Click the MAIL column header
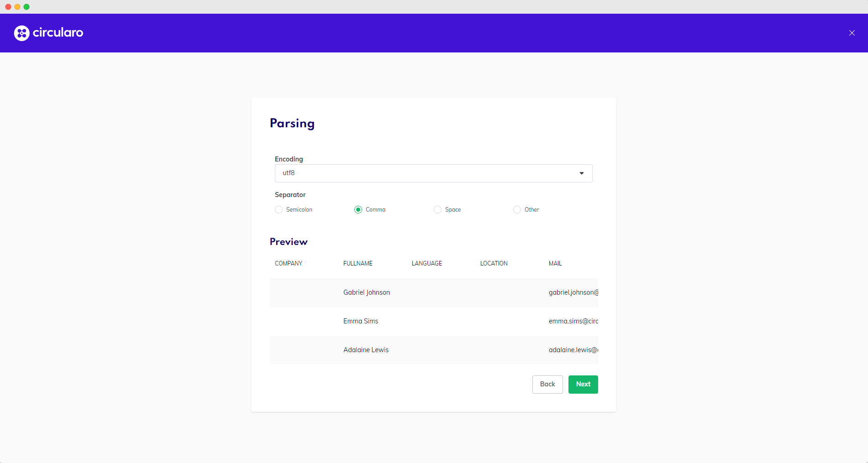 pos(555,264)
